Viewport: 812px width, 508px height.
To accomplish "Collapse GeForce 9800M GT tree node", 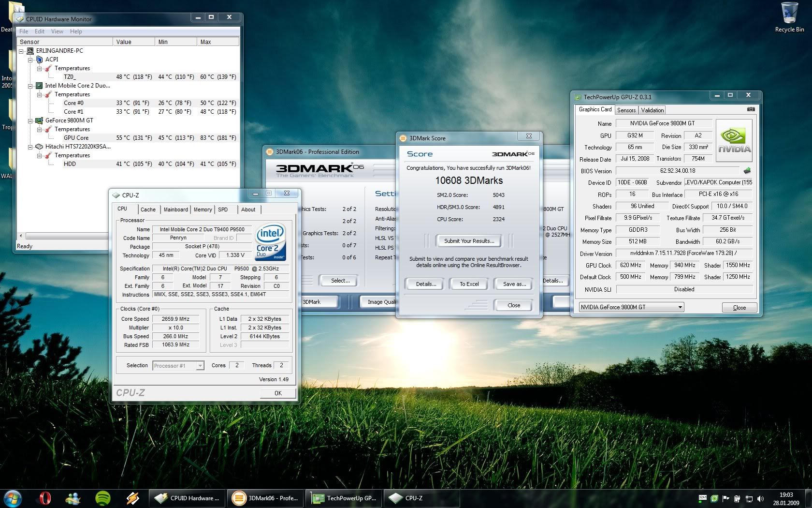I will (x=30, y=120).
